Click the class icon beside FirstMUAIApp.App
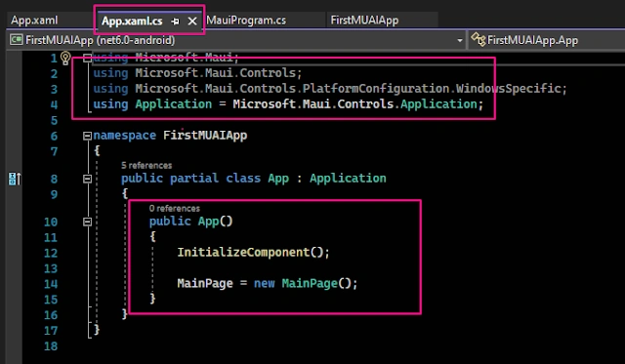The image size is (625, 364). point(478,40)
